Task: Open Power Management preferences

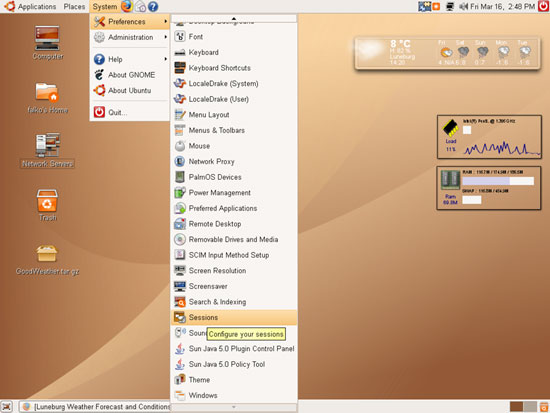Action: 234,193
